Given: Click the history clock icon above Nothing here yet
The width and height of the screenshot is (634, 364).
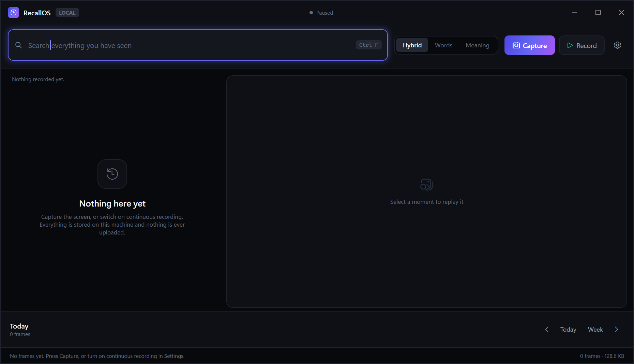Looking at the screenshot, I should [x=112, y=174].
